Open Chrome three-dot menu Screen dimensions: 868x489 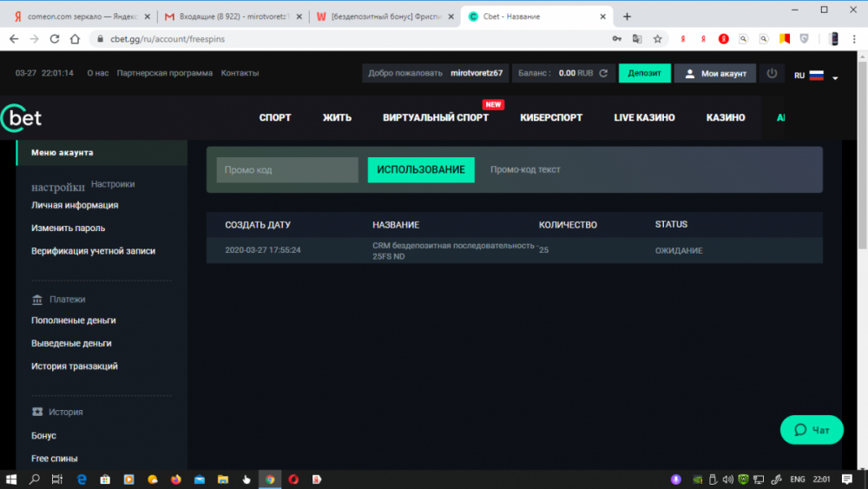[x=854, y=39]
